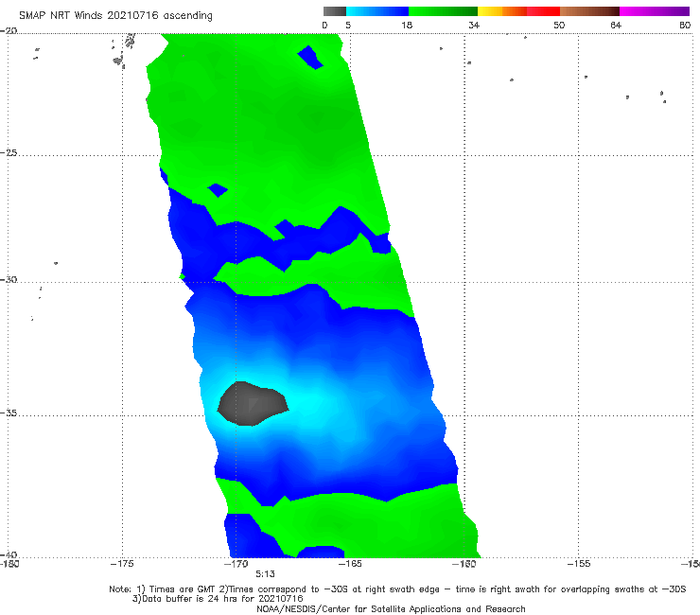Click the brown segment of the colorbar
700x615 pixels.
click(589, 11)
